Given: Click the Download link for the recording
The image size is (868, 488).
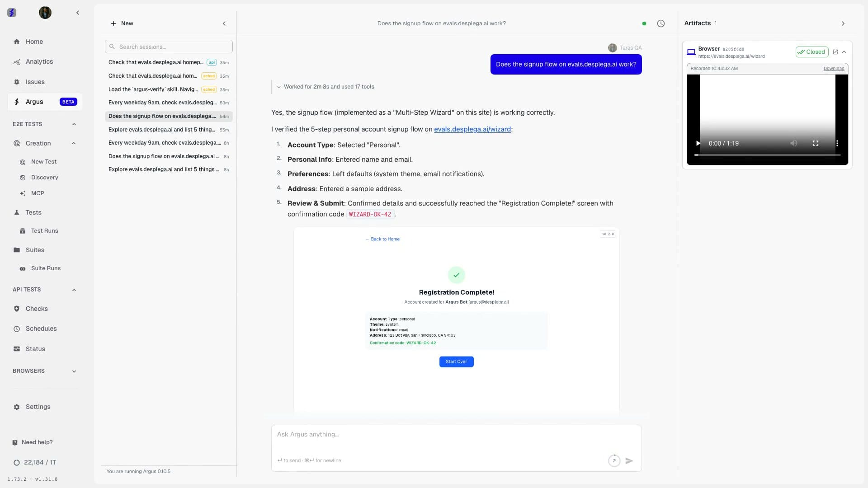Looking at the screenshot, I should (834, 68).
